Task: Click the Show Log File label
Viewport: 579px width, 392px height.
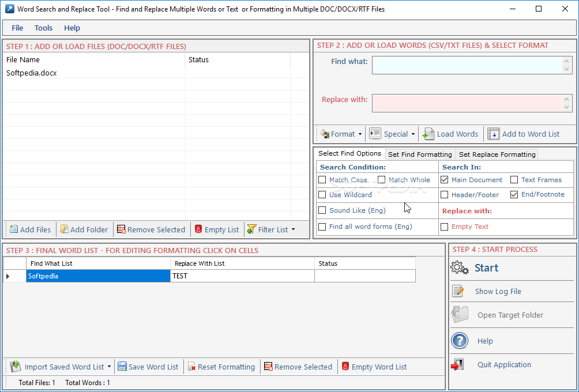Action: (x=498, y=291)
